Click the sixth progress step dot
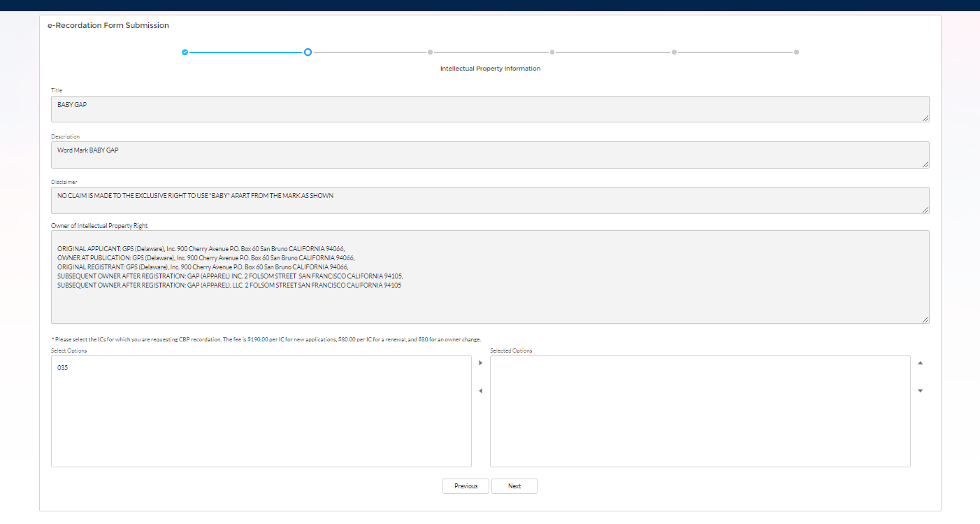980x524 pixels. point(796,52)
